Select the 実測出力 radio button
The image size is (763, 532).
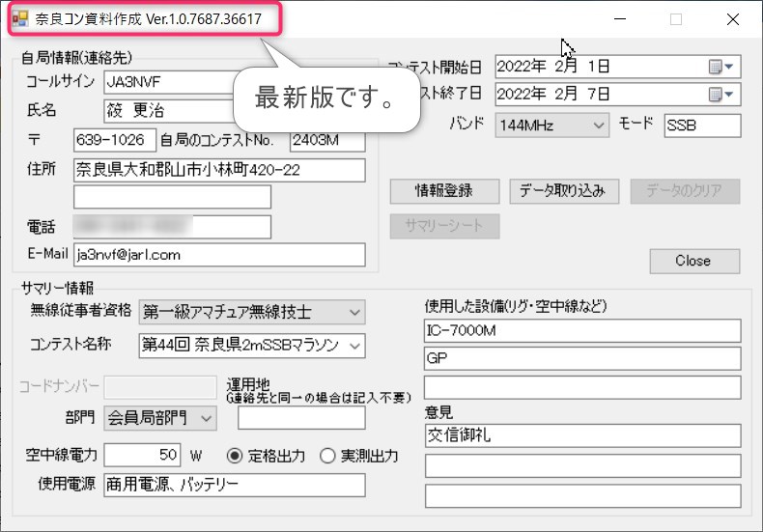(x=327, y=456)
